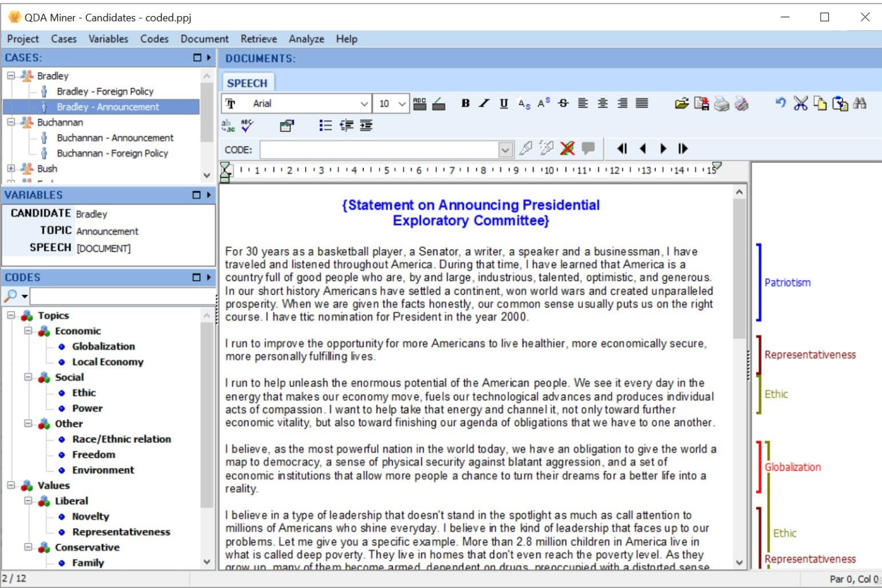This screenshot has height=588, width=882.
Task: Click the codes search input field
Action: point(122,296)
